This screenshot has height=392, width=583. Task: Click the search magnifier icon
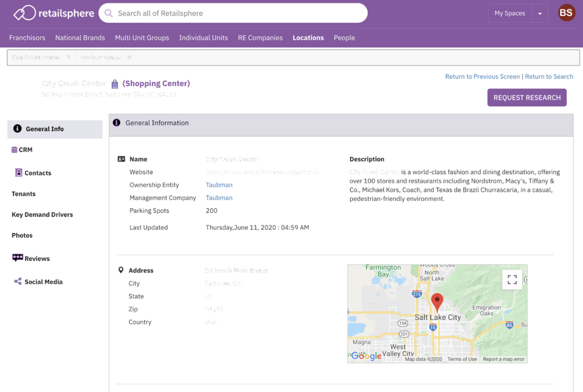(x=109, y=14)
